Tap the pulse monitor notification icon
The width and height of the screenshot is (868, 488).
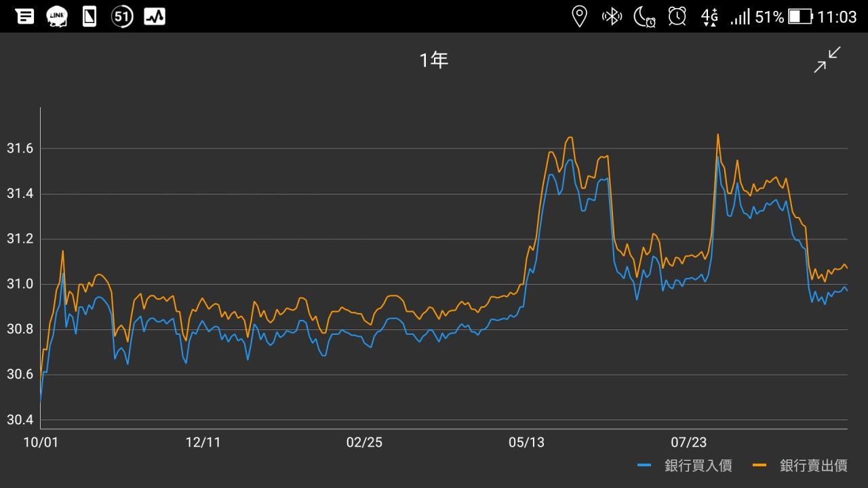(155, 16)
